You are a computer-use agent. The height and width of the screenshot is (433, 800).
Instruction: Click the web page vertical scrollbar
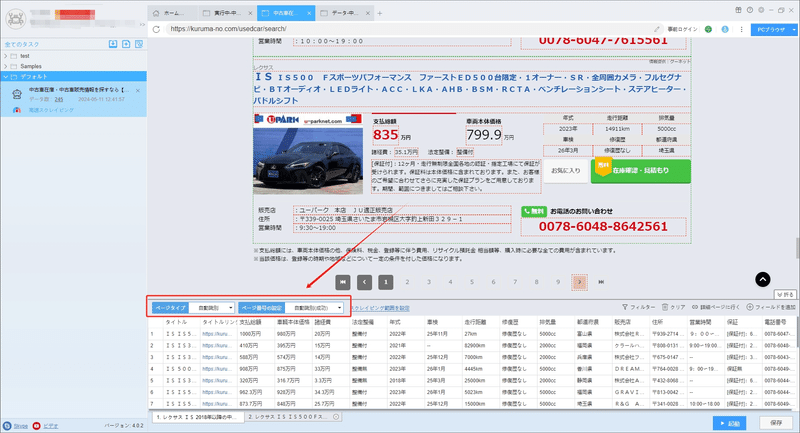796,248
